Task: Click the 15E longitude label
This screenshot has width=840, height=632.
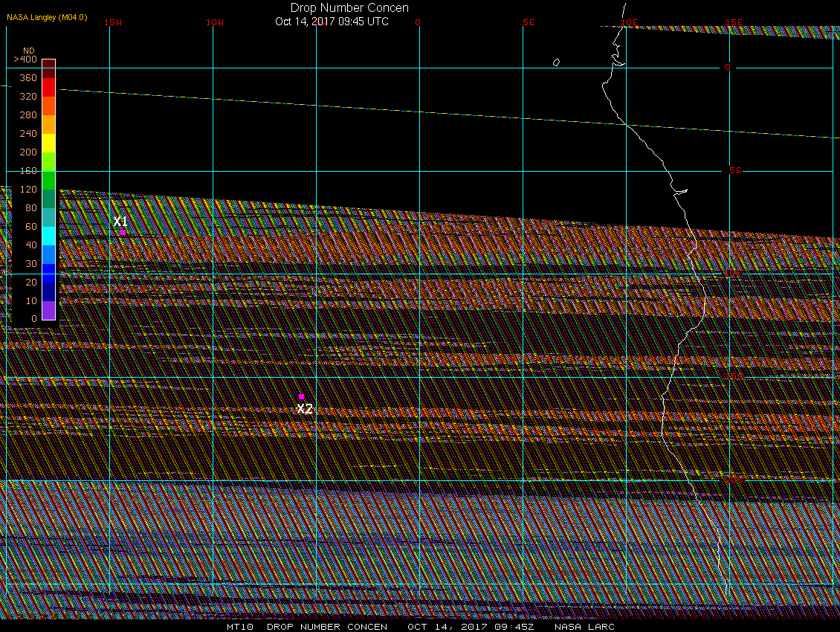Action: [x=734, y=22]
